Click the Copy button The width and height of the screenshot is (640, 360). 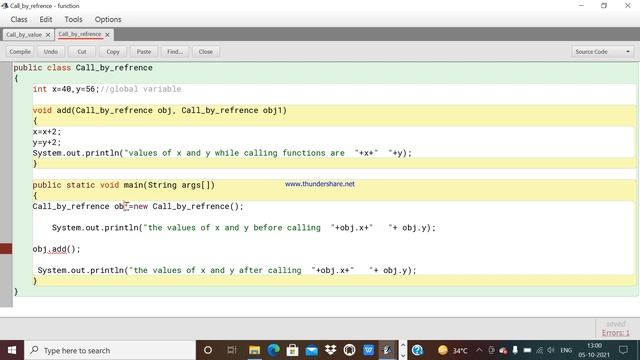click(x=113, y=52)
